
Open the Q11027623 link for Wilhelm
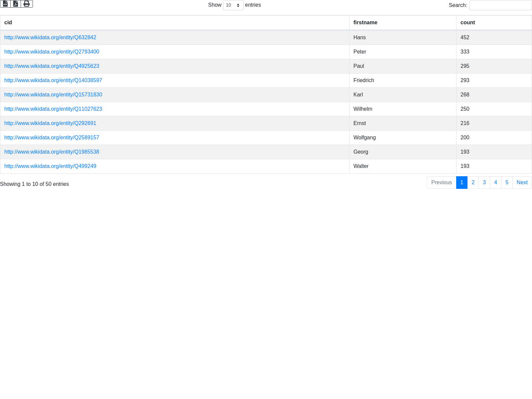(53, 109)
